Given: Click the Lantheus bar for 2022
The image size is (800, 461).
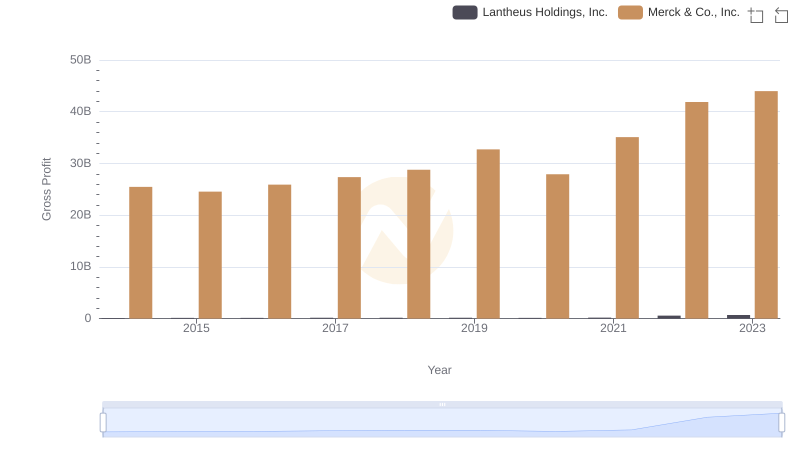Looking at the screenshot, I should 669,317.
